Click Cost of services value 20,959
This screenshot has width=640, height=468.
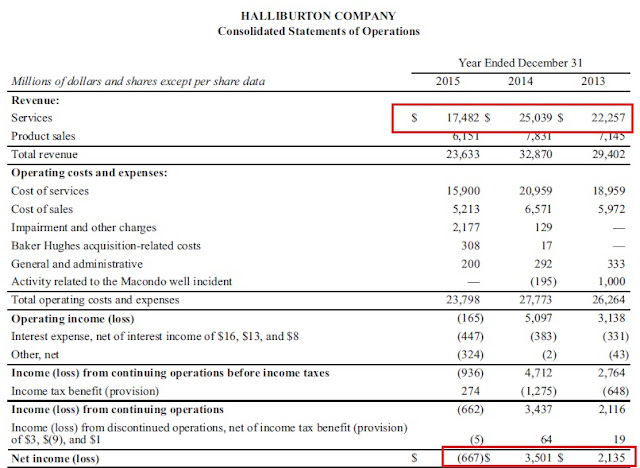click(x=536, y=191)
